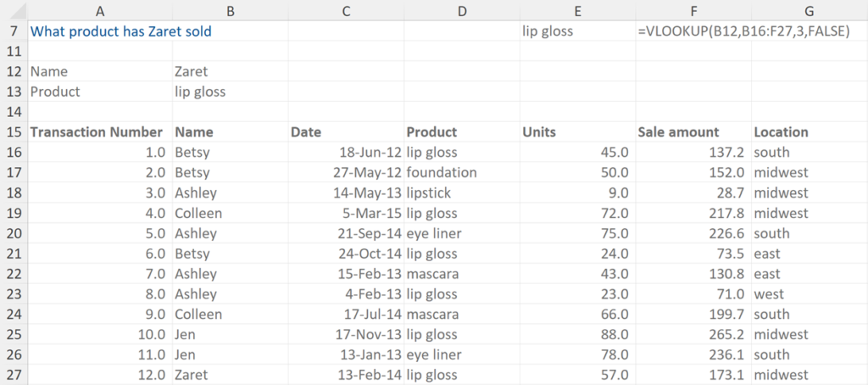The width and height of the screenshot is (868, 385).
Task: Click the Location header cell
Action: 781,132
